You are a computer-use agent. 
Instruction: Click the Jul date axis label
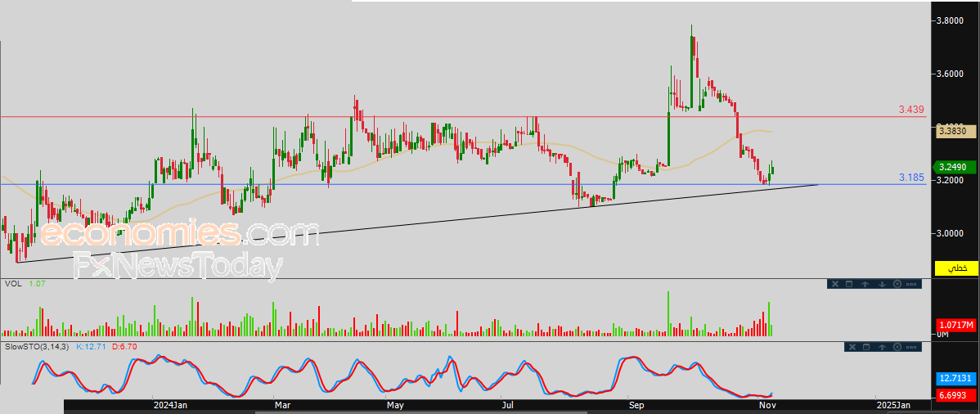tap(508, 405)
